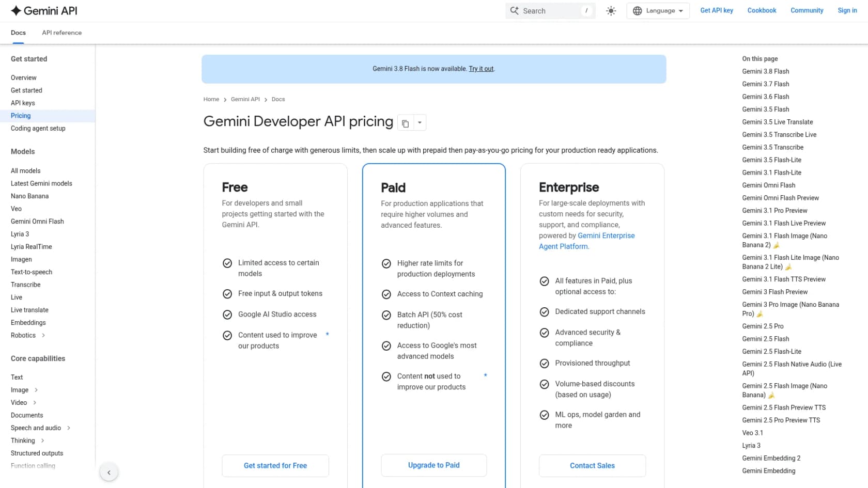
Task: Click asterisk footnote beside Paid content item
Action: click(x=486, y=375)
